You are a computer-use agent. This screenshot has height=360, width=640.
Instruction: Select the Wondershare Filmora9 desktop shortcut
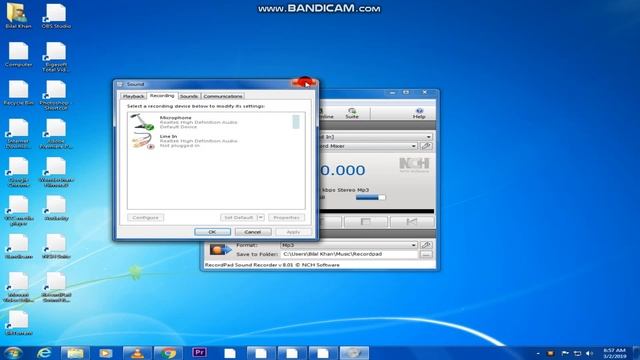coord(56,172)
